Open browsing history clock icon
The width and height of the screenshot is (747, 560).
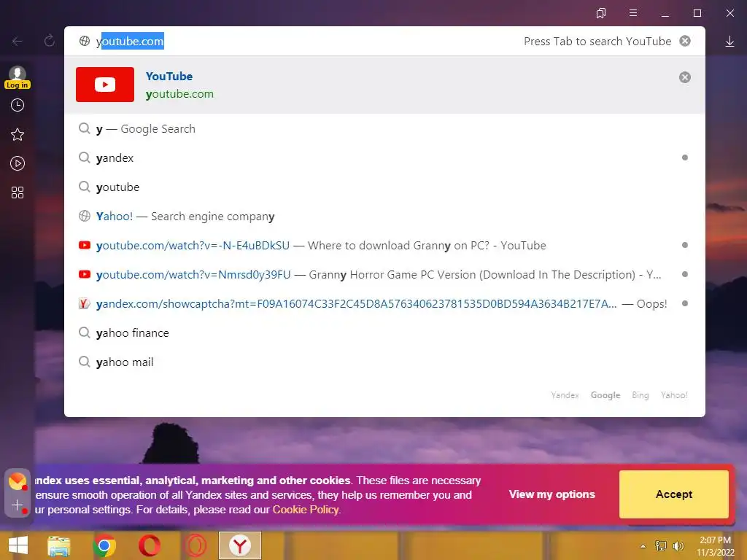coord(18,105)
